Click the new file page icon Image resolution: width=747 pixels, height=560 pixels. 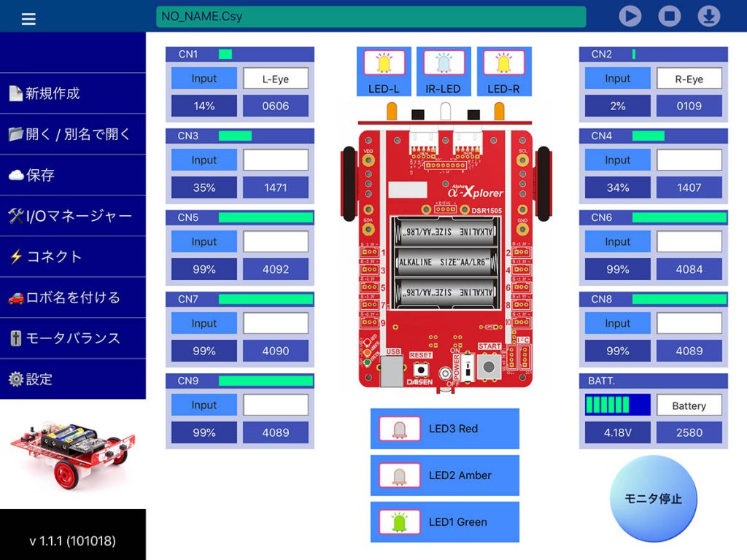(16, 93)
